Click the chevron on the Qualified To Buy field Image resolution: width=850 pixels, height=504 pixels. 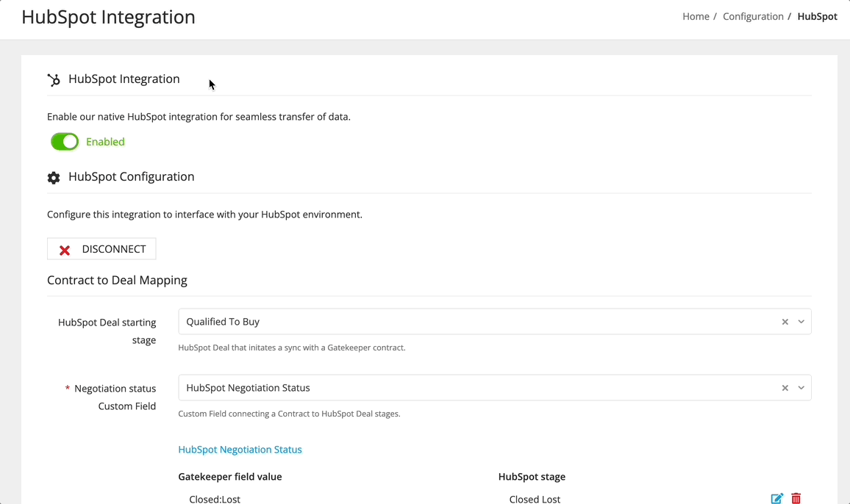click(x=801, y=321)
